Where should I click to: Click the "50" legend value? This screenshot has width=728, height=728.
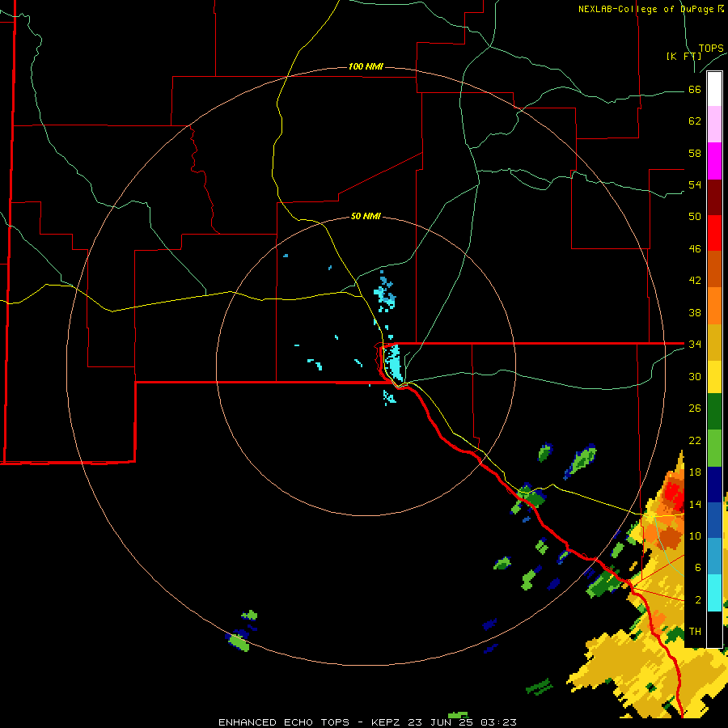pyautogui.click(x=695, y=216)
